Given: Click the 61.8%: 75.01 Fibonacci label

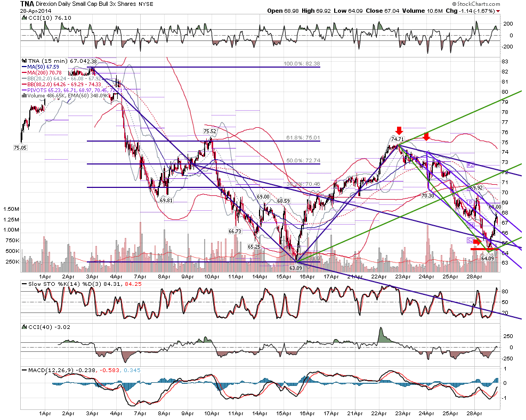Looking at the screenshot, I should (303, 137).
